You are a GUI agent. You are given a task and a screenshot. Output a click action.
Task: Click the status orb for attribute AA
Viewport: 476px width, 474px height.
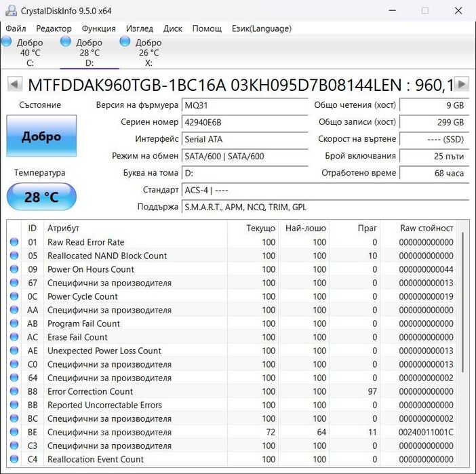[14, 310]
